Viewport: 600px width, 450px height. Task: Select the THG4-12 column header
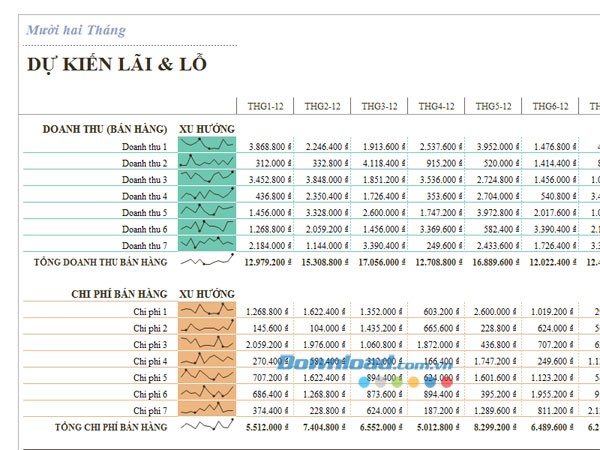click(437, 107)
